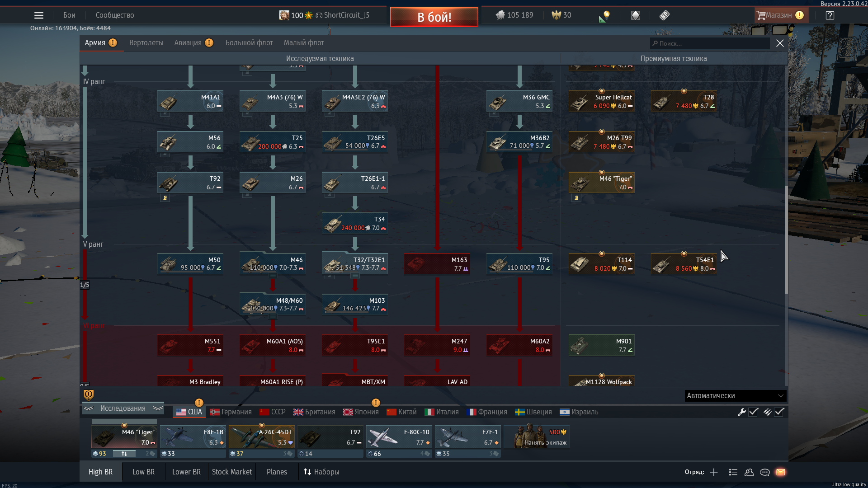The image size is (868, 488).
Task: Select M48/M60 vehicle group
Action: [x=273, y=305]
